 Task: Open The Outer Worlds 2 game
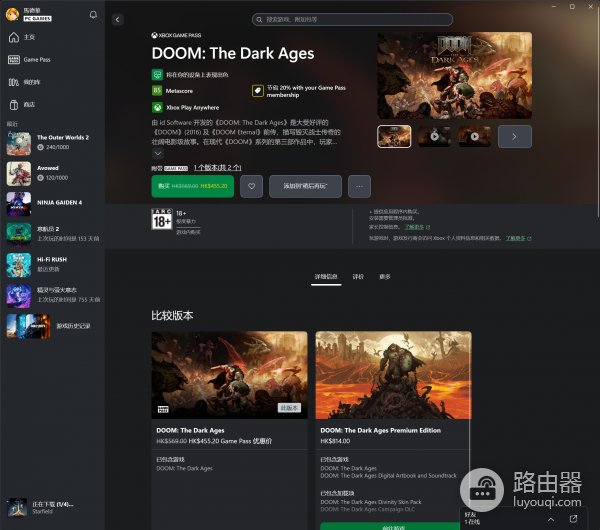click(52, 143)
